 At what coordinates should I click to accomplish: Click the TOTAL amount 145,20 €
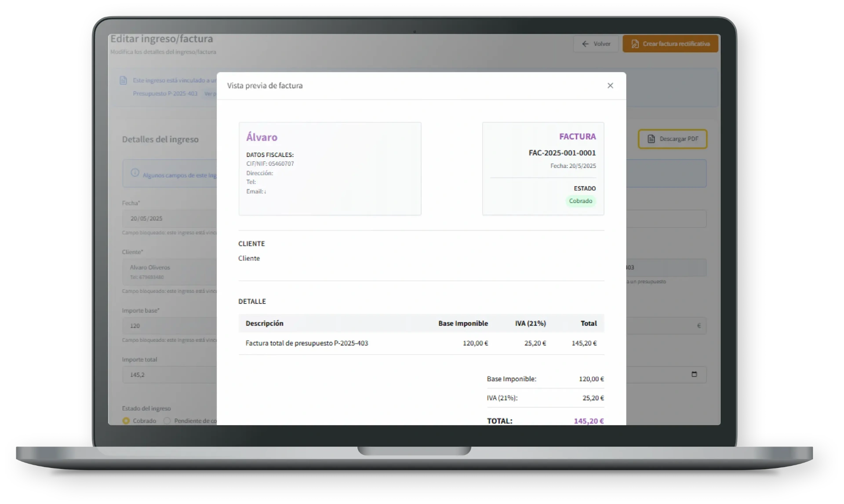(x=589, y=421)
